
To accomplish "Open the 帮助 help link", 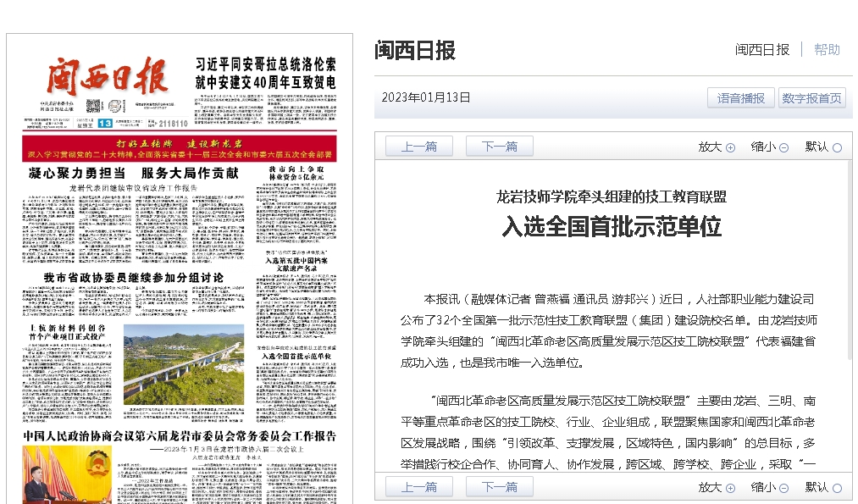I will (827, 50).
